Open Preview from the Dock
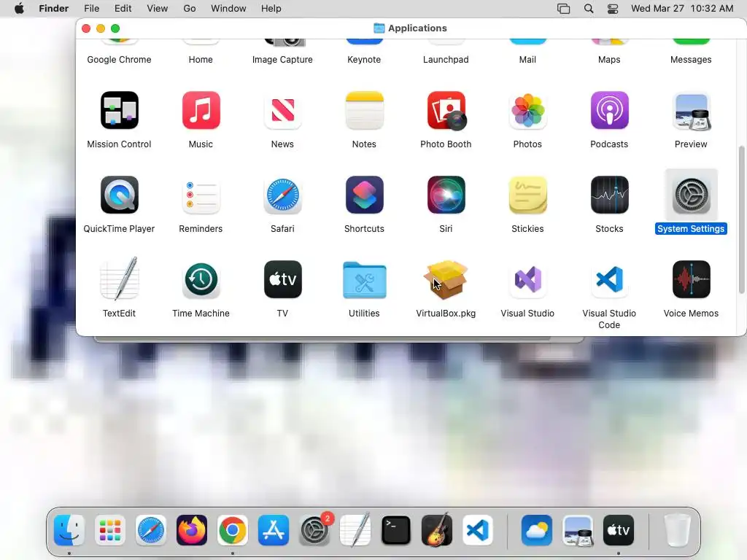 [x=578, y=530]
